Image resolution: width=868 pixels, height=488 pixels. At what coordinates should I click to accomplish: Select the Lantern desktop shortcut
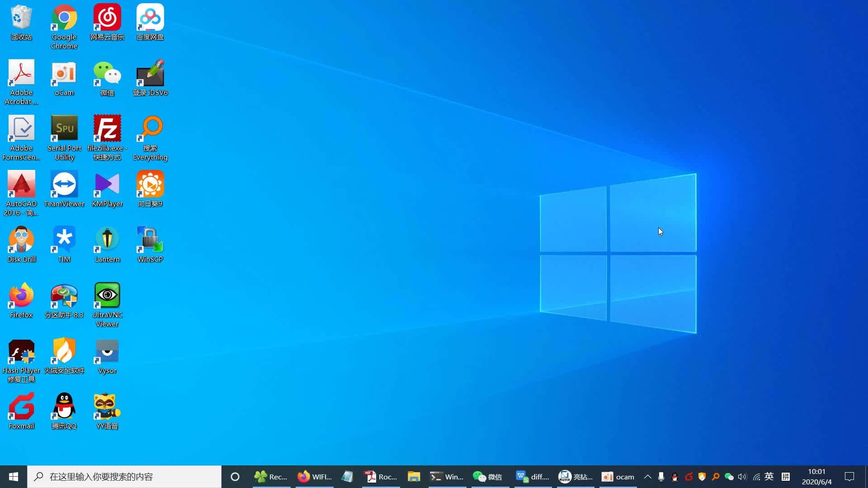pyautogui.click(x=107, y=244)
